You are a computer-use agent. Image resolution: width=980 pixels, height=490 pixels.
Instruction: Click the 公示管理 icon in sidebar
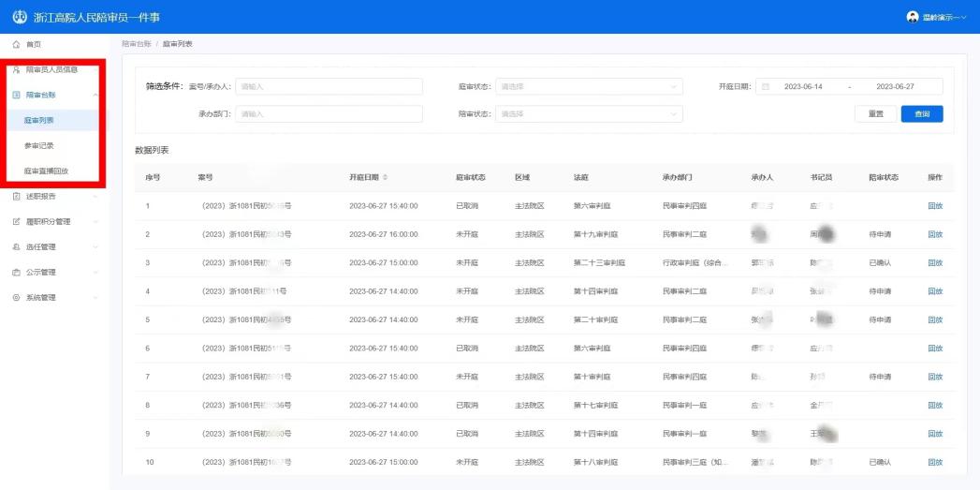[17, 273]
